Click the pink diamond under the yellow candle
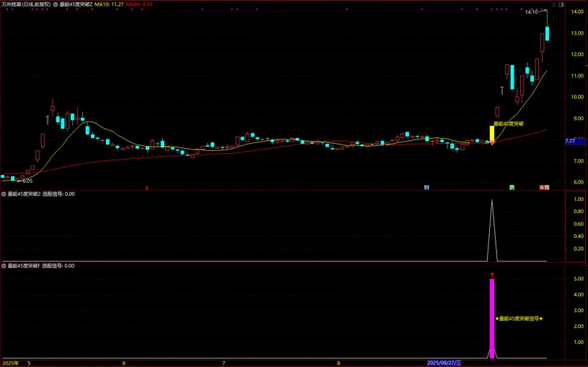This screenshot has height=367, width=588. click(492, 143)
